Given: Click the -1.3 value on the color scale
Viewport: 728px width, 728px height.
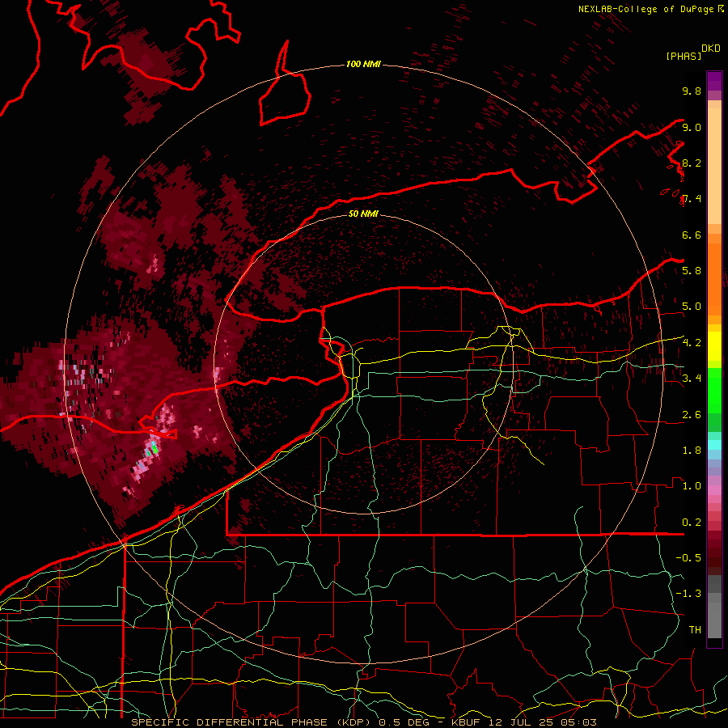Looking at the screenshot, I should tap(688, 594).
